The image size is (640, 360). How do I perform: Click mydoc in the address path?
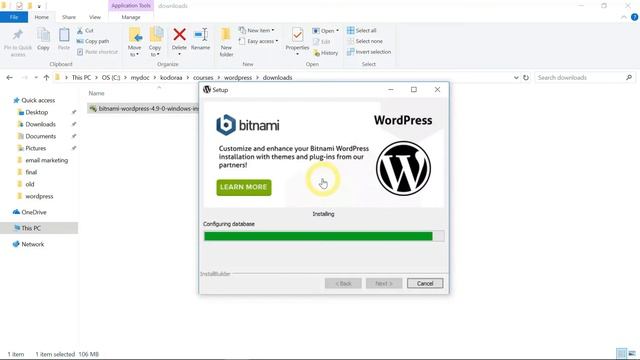point(140,78)
